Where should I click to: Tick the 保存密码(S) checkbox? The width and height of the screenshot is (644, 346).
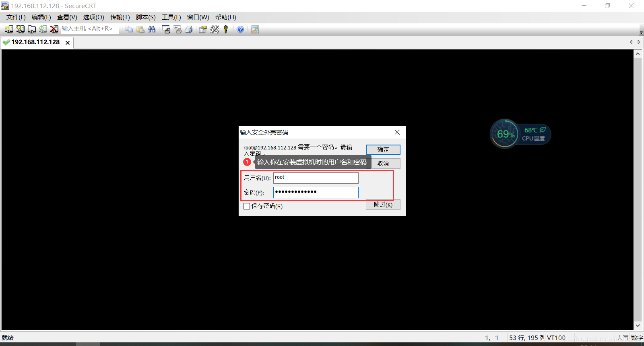point(247,206)
